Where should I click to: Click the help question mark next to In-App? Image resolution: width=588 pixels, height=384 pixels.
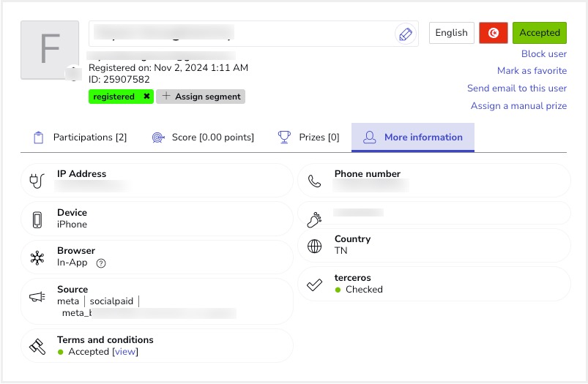(x=101, y=263)
